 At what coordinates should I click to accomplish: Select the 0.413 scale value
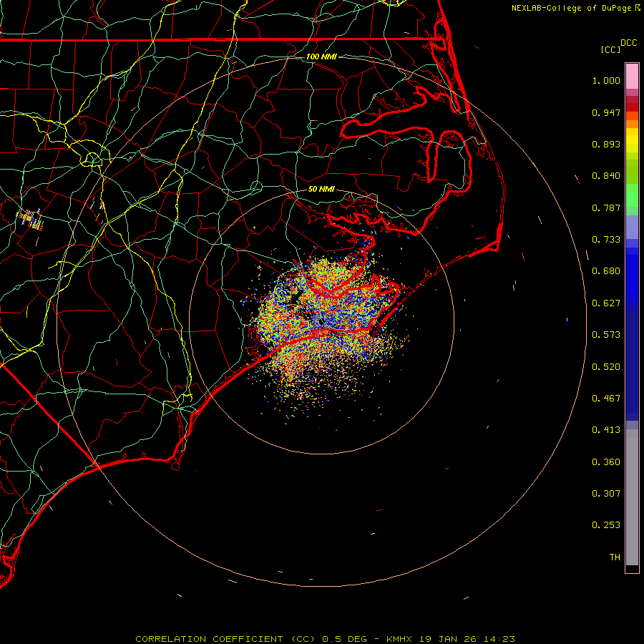tap(606, 430)
